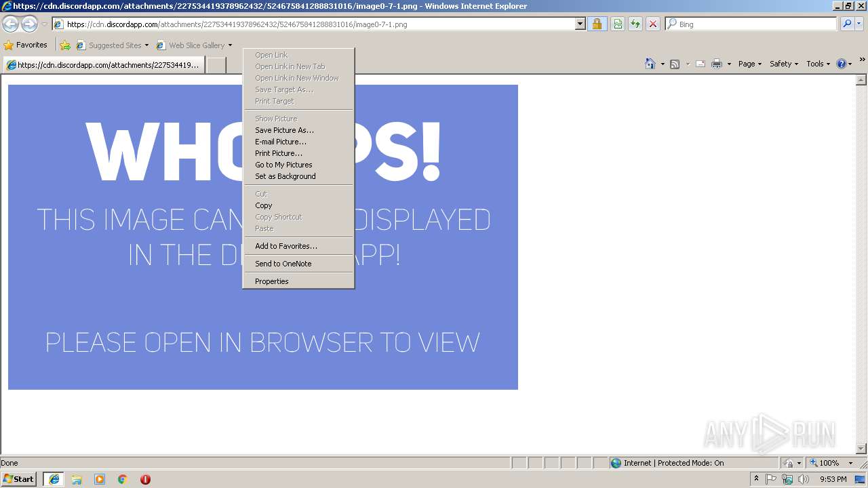Click the vertical scrollbar down arrow

[x=862, y=449]
